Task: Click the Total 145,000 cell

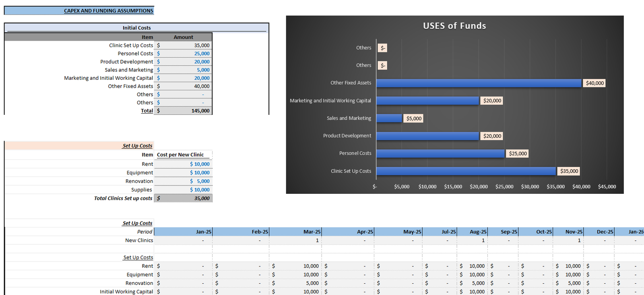Action: (x=183, y=110)
